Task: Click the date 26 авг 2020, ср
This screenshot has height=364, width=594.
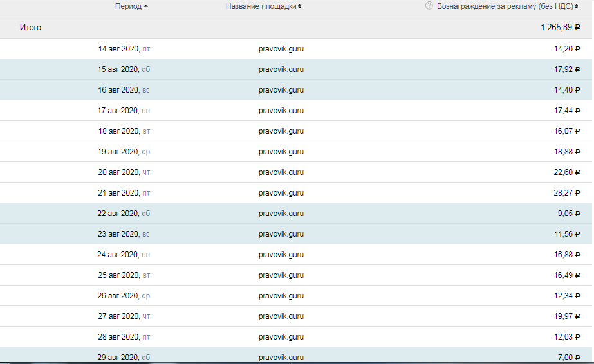Action: point(124,296)
